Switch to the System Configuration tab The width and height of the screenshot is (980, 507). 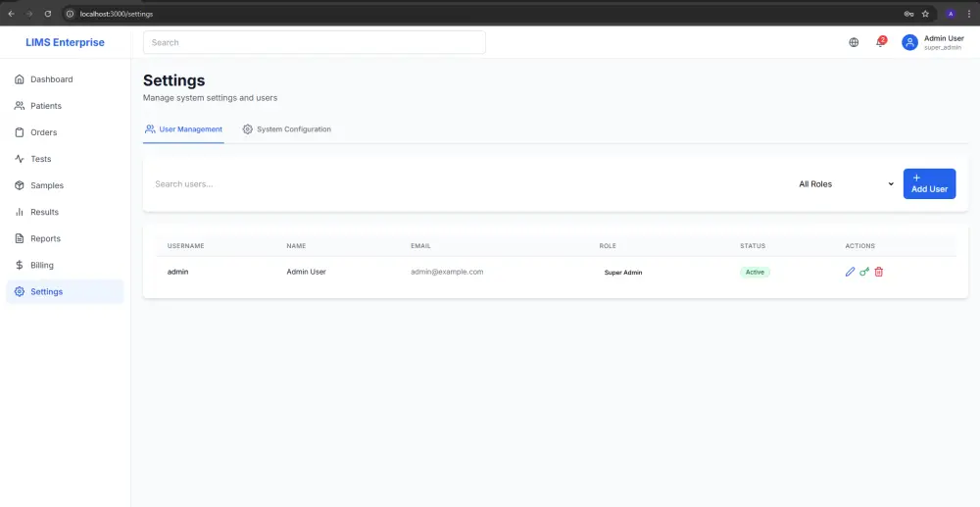point(287,129)
